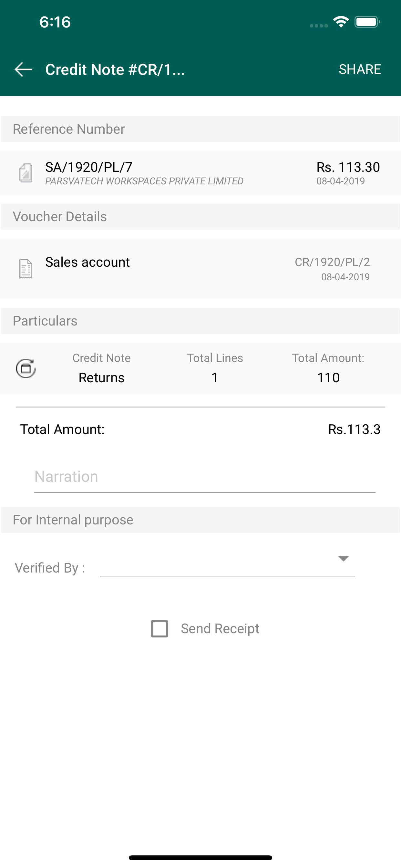Enable the Send Receipt checkbox
This screenshot has height=868, width=401.
pos(159,629)
